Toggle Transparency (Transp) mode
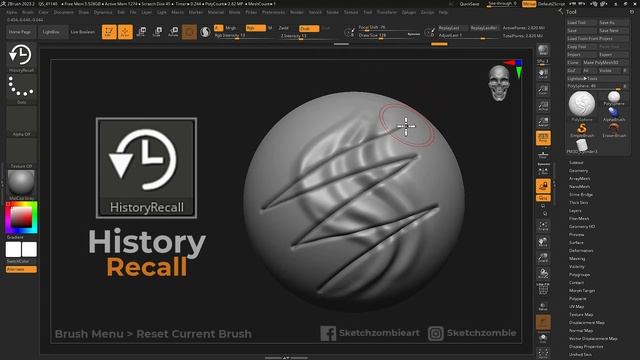Viewport: 640px width, 360px height. click(x=543, y=306)
